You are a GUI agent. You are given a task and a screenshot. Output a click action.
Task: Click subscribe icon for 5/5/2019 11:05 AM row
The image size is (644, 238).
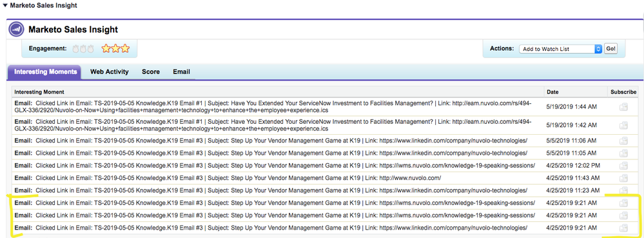pos(623,153)
